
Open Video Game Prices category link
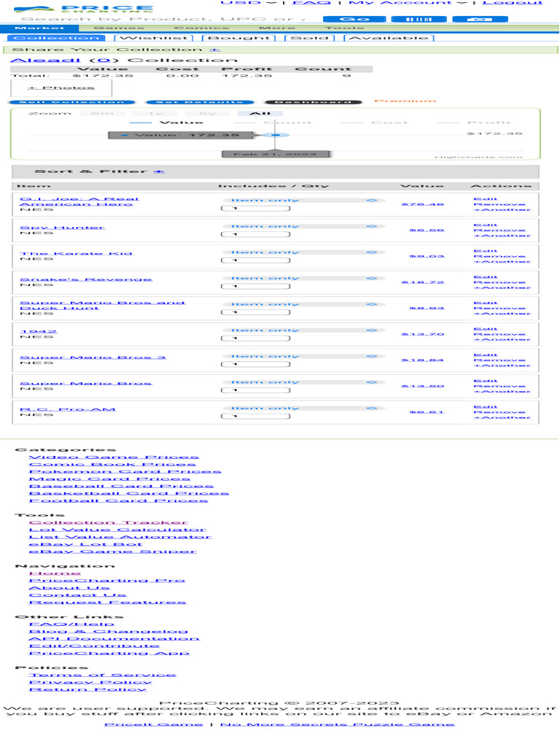[x=114, y=457]
